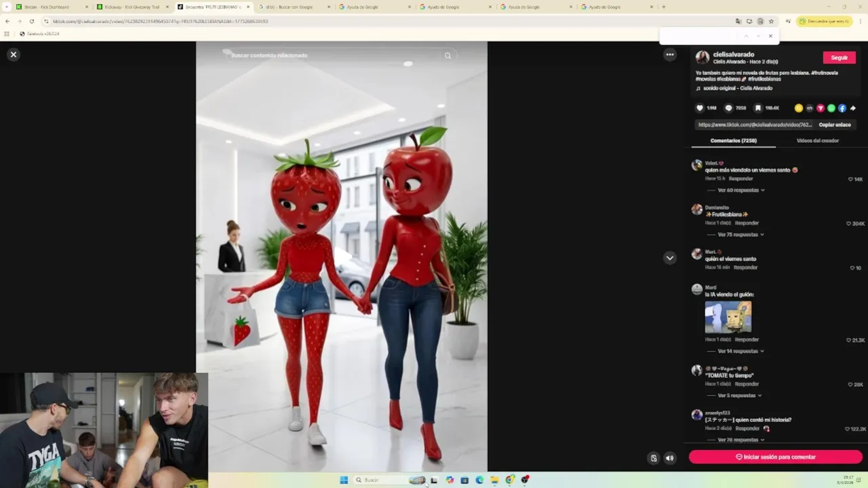
Task: Click Responder under the Frutilesbiana comment
Action: (747, 222)
